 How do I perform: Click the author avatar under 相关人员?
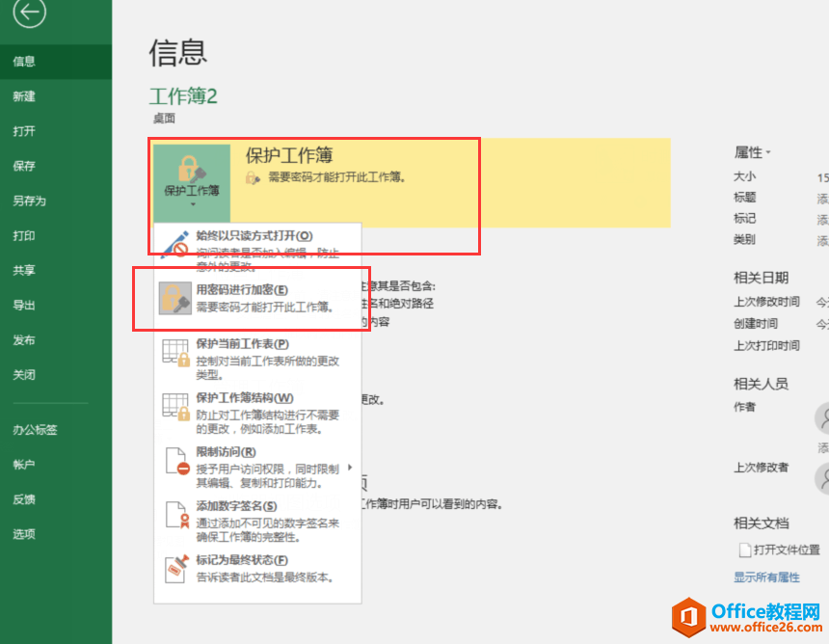[x=822, y=417]
